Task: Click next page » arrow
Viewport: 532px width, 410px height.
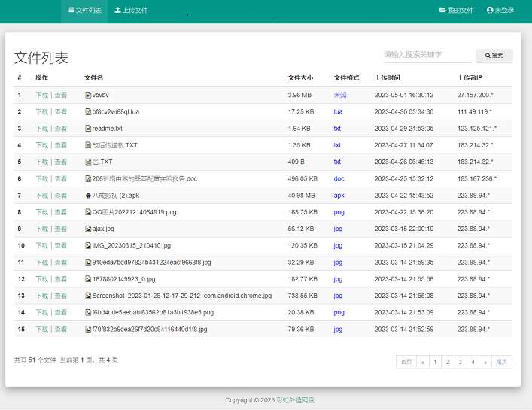Action: pyautogui.click(x=485, y=362)
